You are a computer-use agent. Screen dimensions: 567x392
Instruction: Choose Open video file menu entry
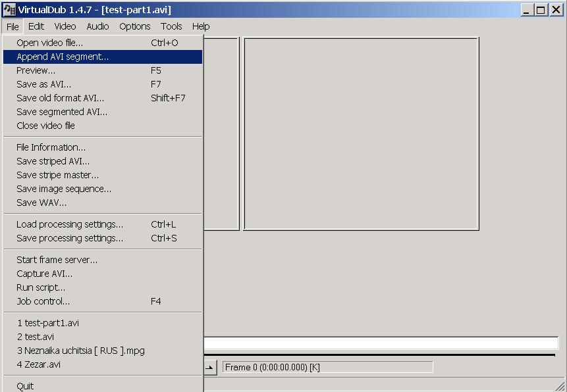coord(49,43)
